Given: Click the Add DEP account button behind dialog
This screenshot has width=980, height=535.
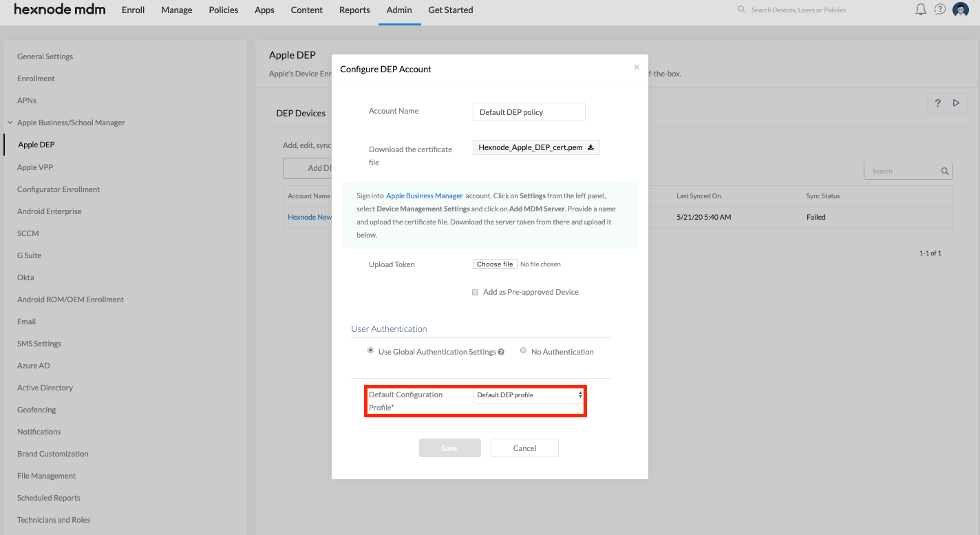Looking at the screenshot, I should coord(308,168).
